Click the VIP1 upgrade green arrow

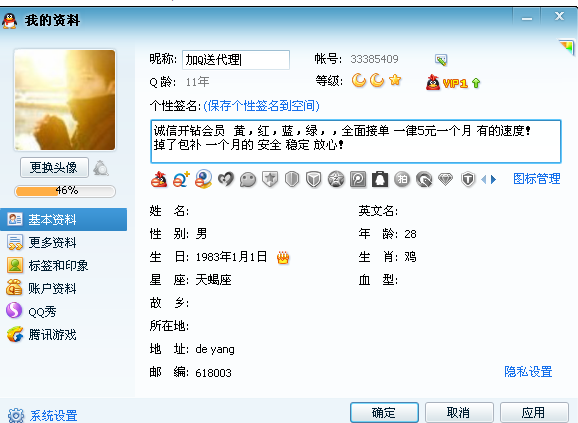click(x=476, y=83)
